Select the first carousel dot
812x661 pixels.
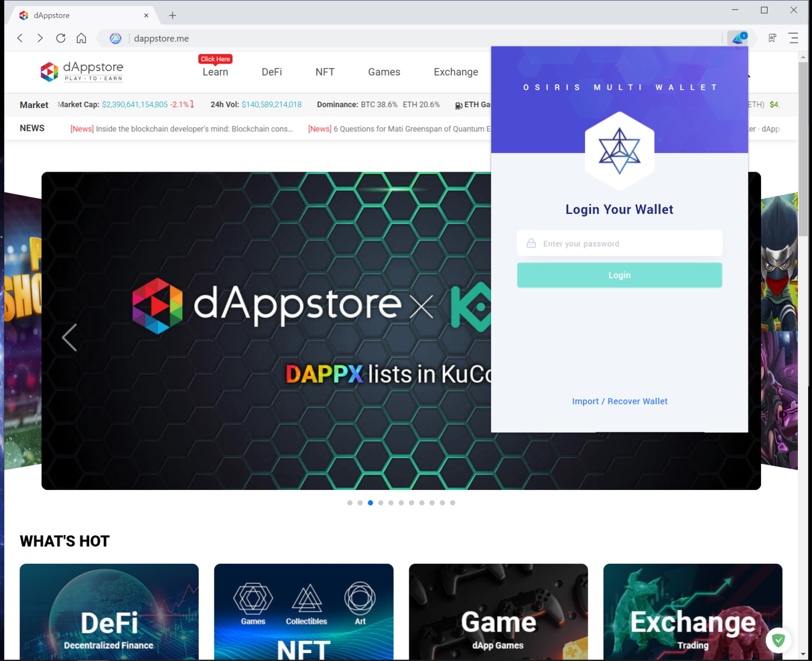tap(350, 503)
